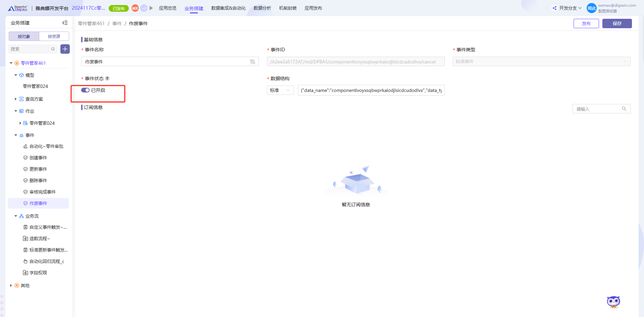644x317 pixels.
Task: Open the 数据分析 tab
Action: click(x=262, y=8)
